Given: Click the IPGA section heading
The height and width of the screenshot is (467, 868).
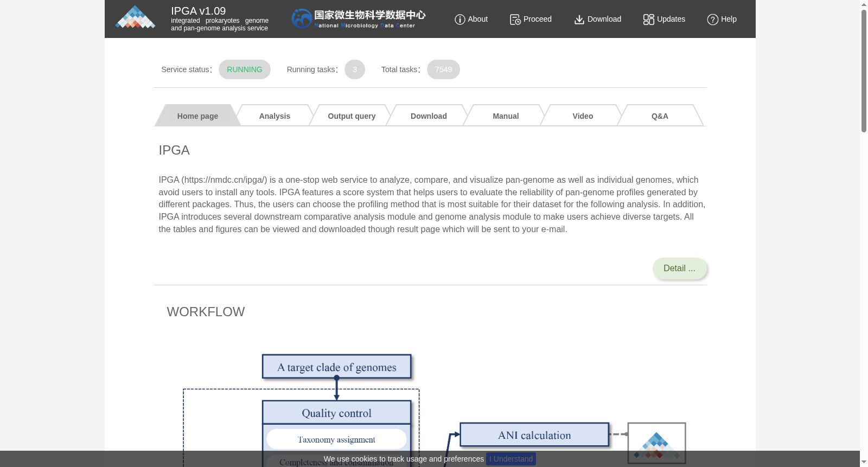Looking at the screenshot, I should tap(174, 150).
